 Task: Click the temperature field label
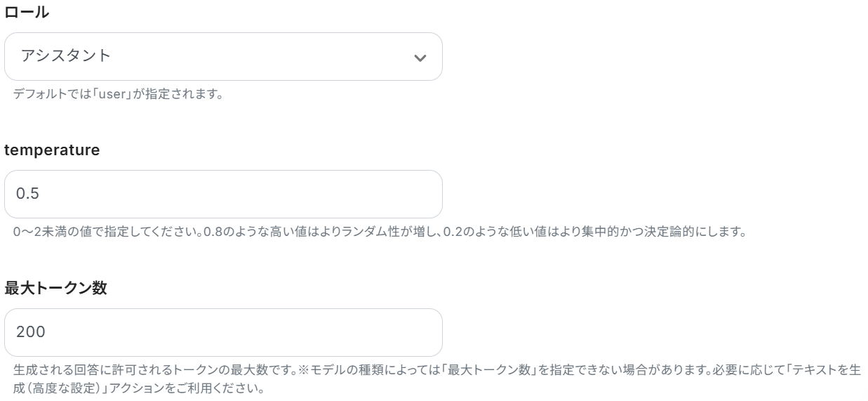[52, 150]
